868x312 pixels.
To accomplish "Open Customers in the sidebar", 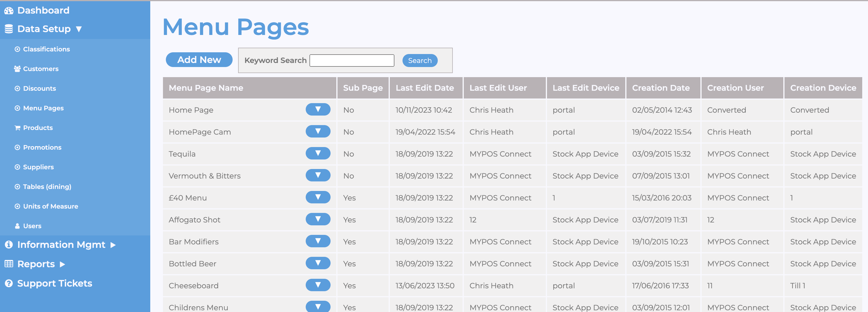I will [41, 69].
